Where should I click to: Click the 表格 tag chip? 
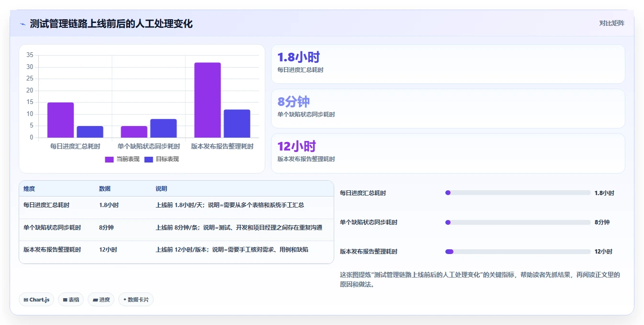tap(71, 300)
